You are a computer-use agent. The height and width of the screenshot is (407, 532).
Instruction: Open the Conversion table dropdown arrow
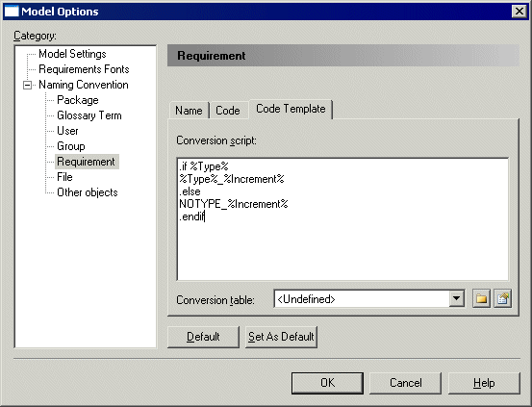[457, 298]
